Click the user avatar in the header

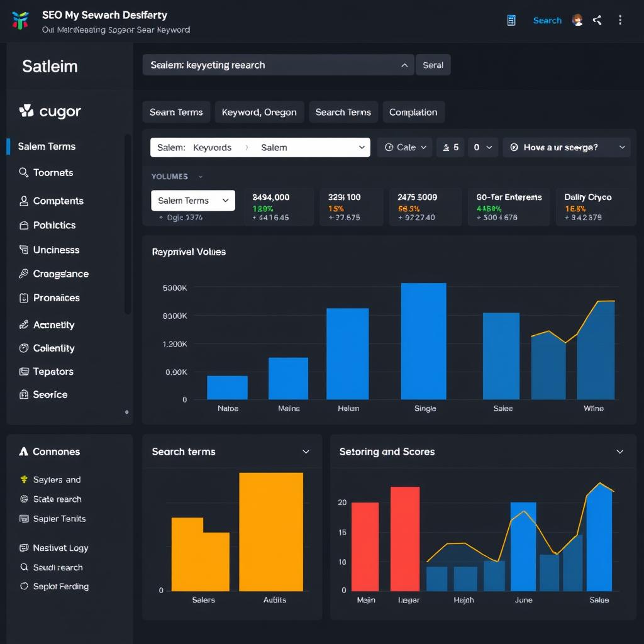coord(577,19)
